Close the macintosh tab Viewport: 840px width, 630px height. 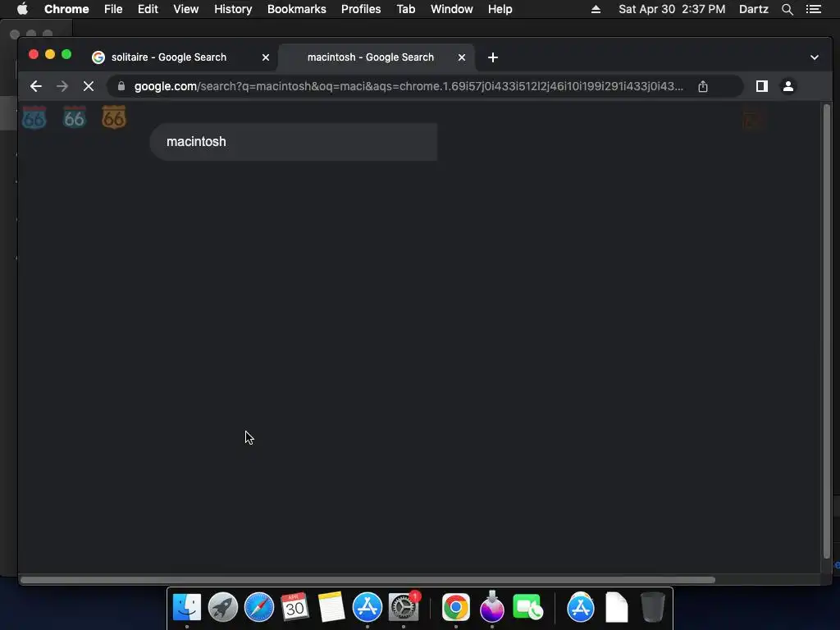(x=462, y=57)
